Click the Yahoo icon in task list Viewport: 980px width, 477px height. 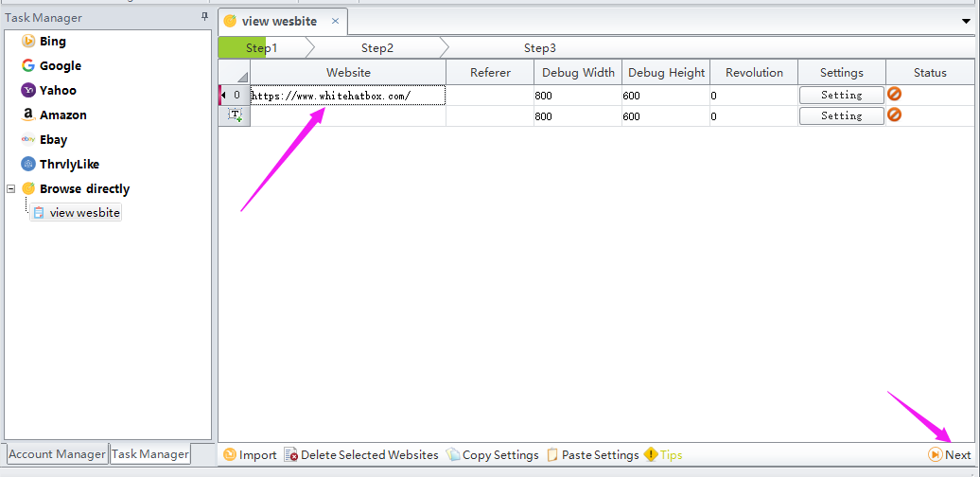(28, 91)
